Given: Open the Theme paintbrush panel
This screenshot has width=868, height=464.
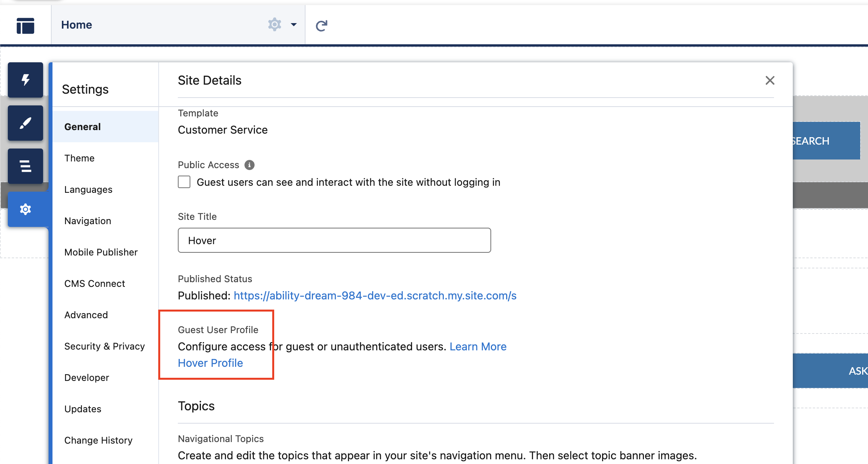Looking at the screenshot, I should tap(25, 123).
